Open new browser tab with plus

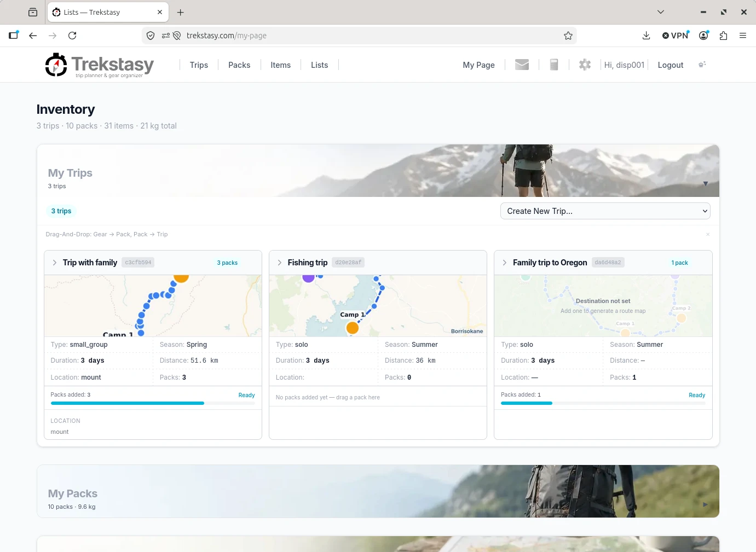pos(181,12)
